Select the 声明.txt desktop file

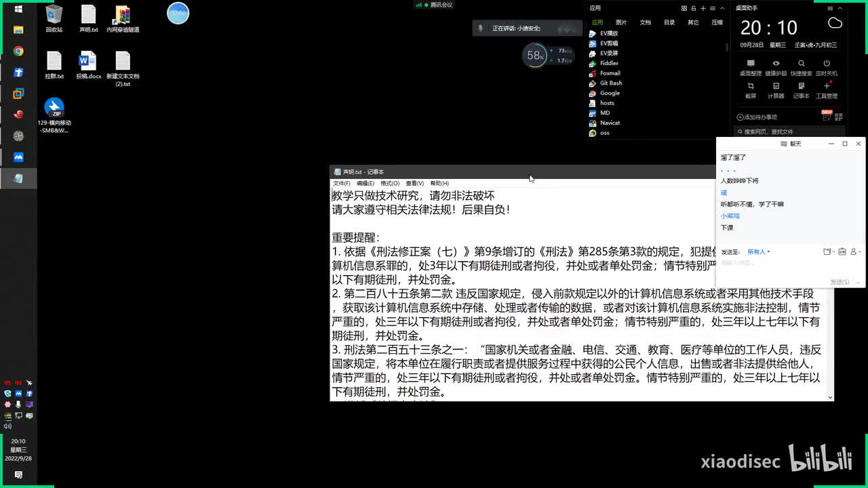(89, 18)
